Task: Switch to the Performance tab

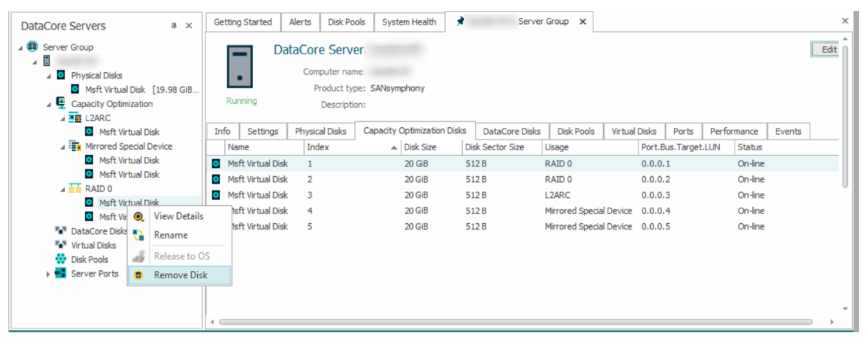Action: coord(734,131)
